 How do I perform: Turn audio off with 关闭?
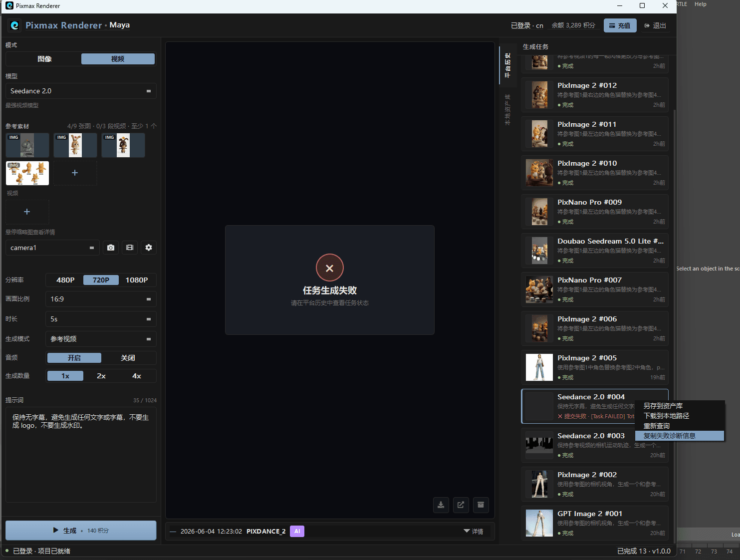pos(128,358)
